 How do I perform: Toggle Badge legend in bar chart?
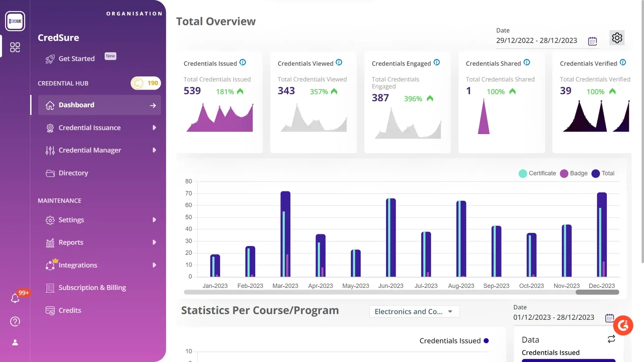(574, 173)
